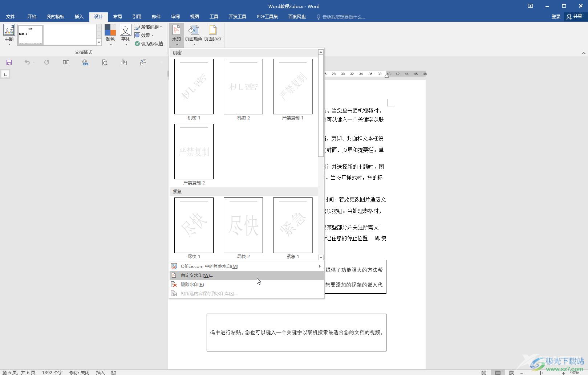
Task: Click the Save icon in quick toolbar
Action: pyautogui.click(x=9, y=62)
